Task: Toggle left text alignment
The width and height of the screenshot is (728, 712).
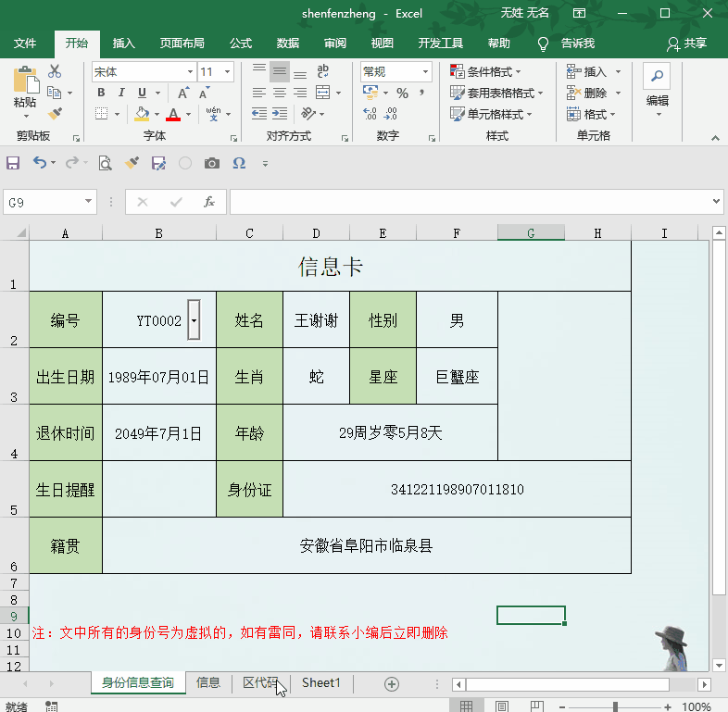Action: click(259, 93)
